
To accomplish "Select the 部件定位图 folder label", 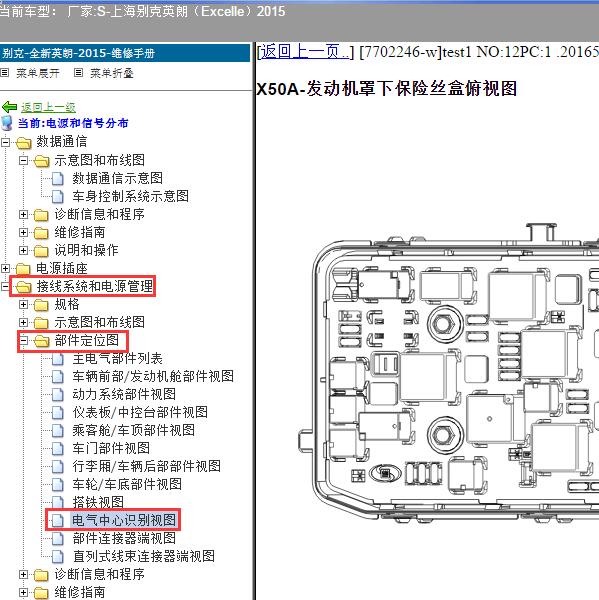I will tap(87, 340).
